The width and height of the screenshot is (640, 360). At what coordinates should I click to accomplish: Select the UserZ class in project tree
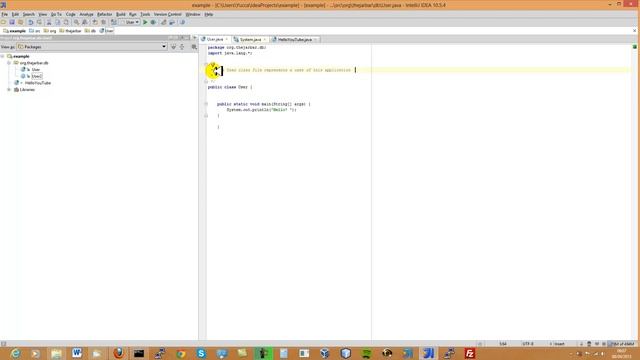coord(37,76)
